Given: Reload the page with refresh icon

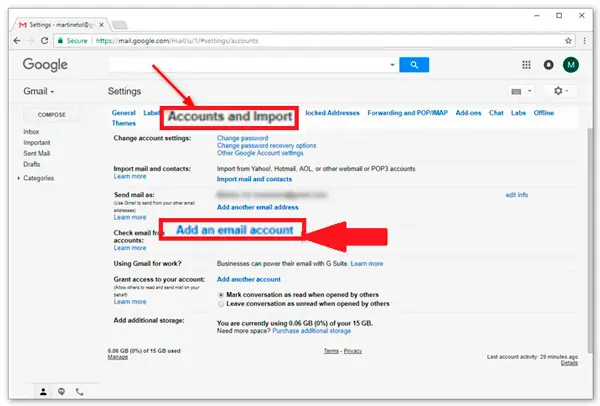Looking at the screenshot, I should (44, 41).
